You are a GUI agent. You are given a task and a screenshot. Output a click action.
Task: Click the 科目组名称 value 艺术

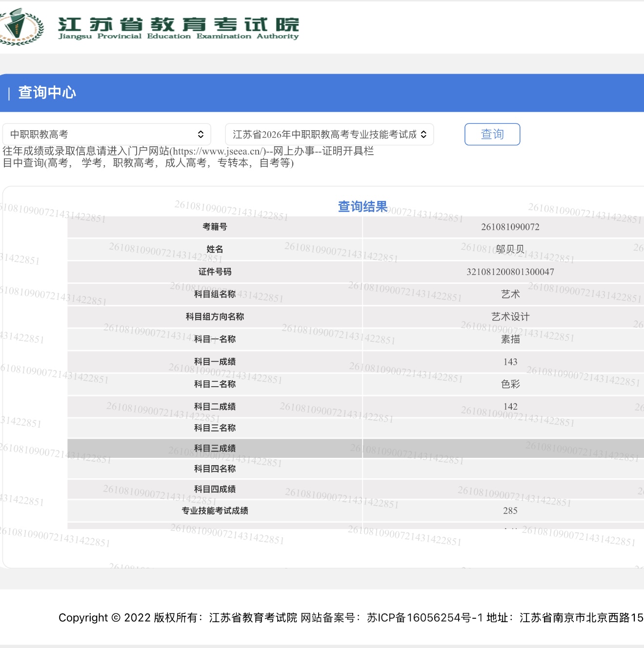[510, 294]
